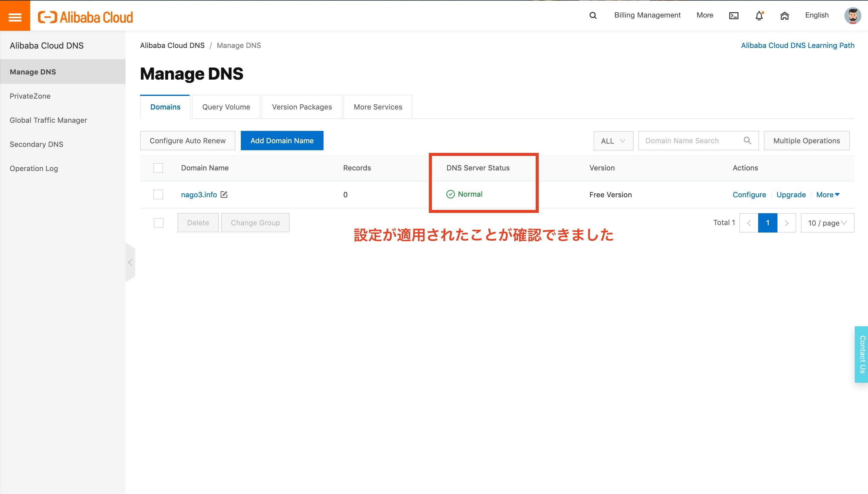This screenshot has height=494, width=868.
Task: Click the "Total 1" pagination text
Action: pyautogui.click(x=724, y=223)
